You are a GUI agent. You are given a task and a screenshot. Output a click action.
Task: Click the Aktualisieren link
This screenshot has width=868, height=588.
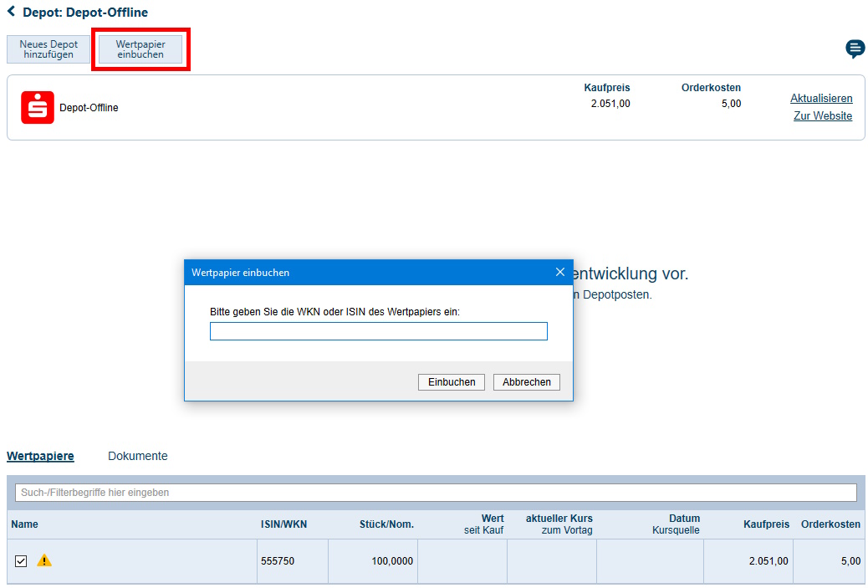tap(821, 99)
